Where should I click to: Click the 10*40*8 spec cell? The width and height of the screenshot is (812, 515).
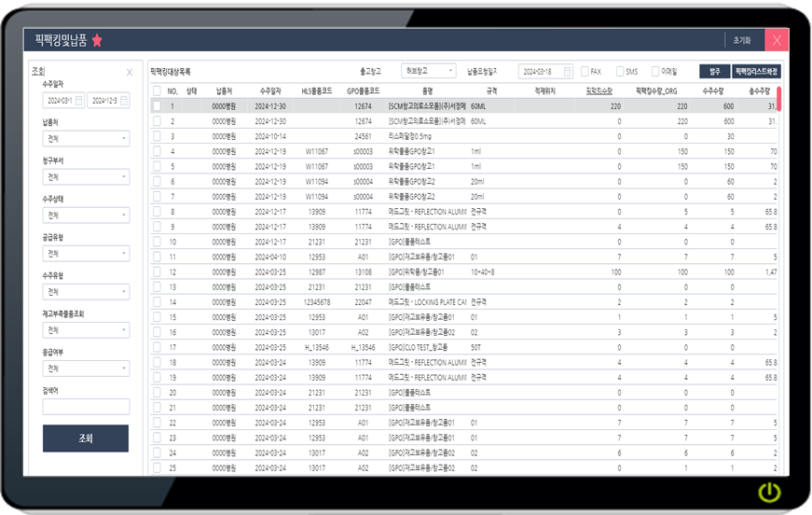(482, 272)
